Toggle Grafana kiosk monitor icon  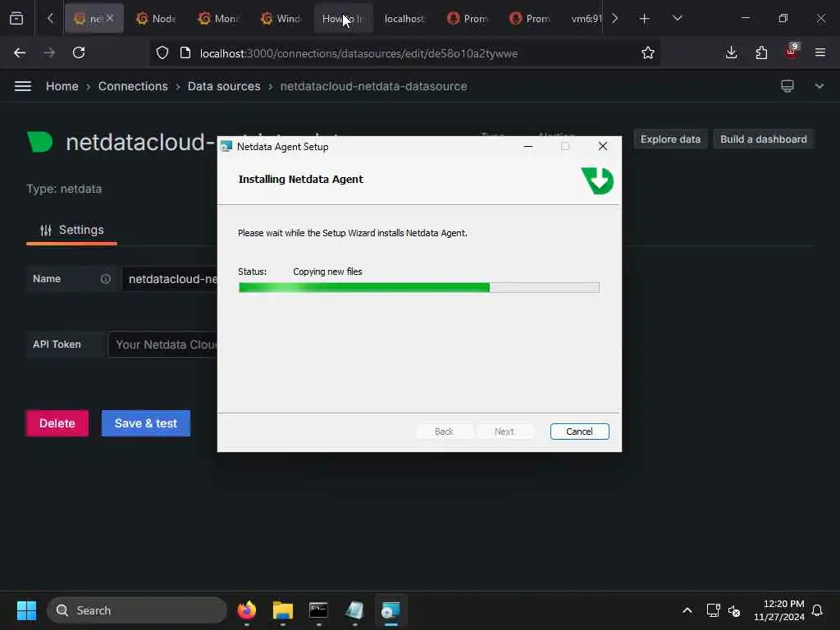(787, 86)
